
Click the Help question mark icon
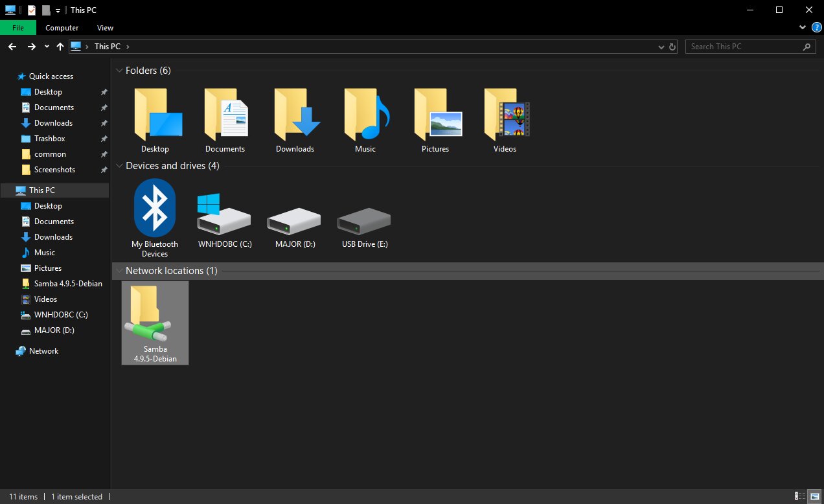click(x=816, y=28)
